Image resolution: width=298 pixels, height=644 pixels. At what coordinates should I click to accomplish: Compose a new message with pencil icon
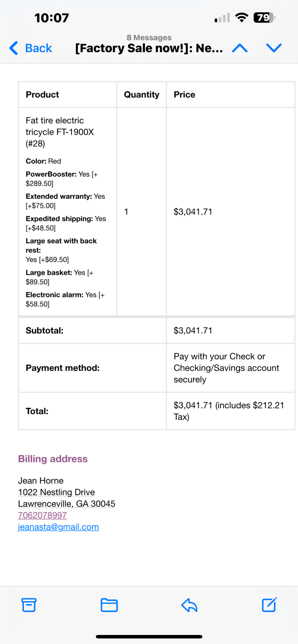coord(269,605)
